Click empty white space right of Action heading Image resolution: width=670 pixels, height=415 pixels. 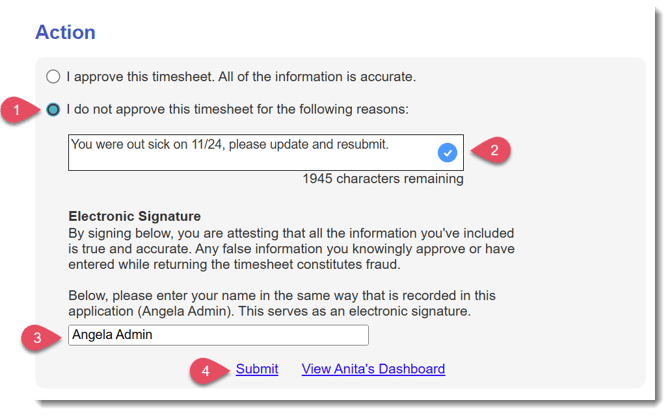(350, 32)
